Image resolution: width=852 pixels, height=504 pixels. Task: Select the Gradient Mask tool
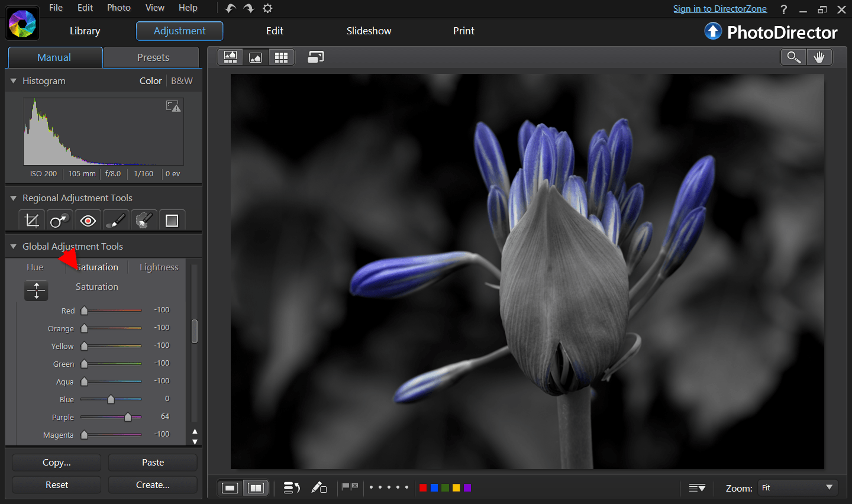click(172, 221)
